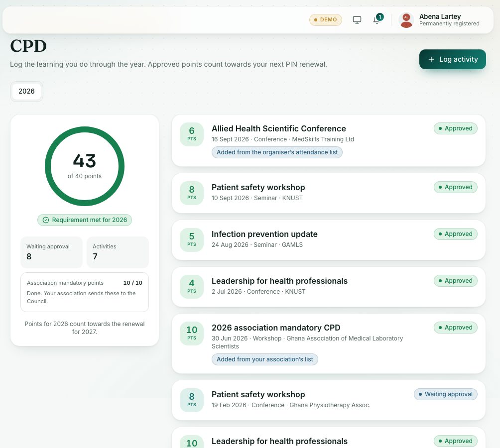Open the 2 Jul 2026 Leadership activity
Viewport: 500px width, 448px height.
click(x=329, y=287)
